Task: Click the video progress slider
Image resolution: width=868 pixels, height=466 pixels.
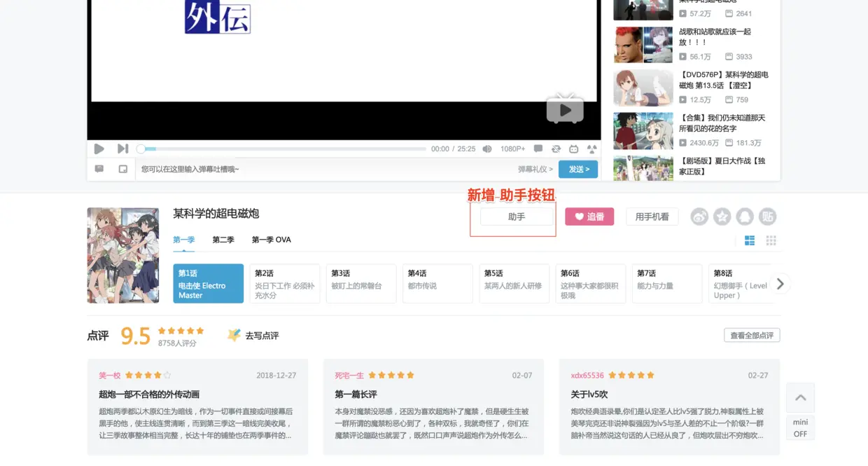Action: 283,149
